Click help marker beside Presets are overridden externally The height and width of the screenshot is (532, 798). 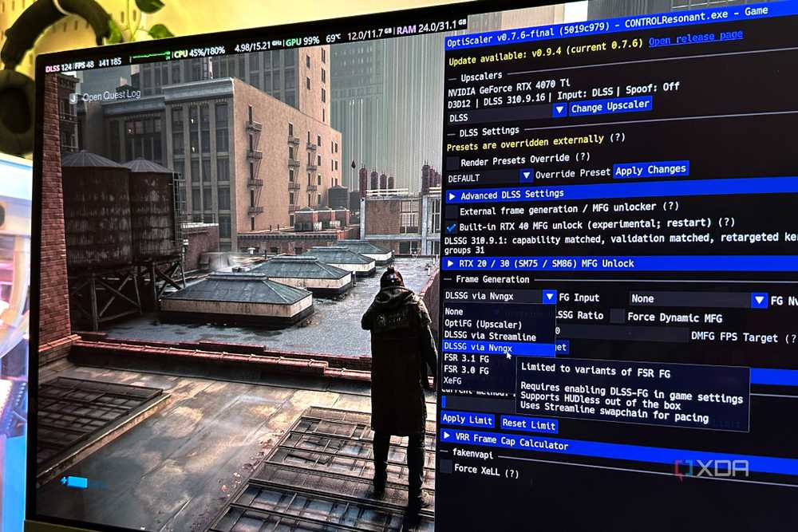point(618,138)
